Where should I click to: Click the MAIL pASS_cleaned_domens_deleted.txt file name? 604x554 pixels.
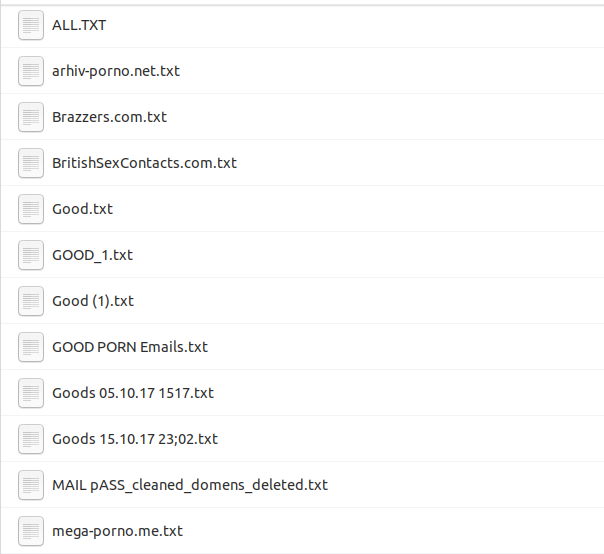(190, 485)
